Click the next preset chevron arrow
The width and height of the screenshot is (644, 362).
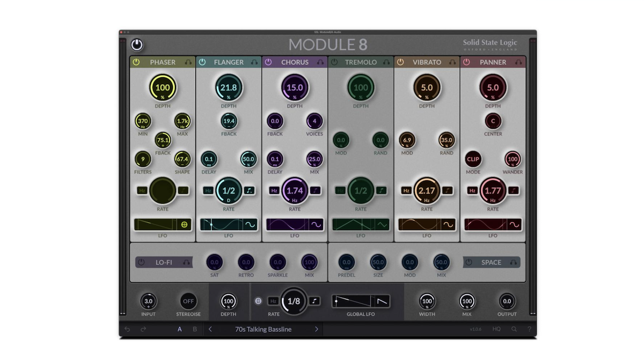coord(317,329)
